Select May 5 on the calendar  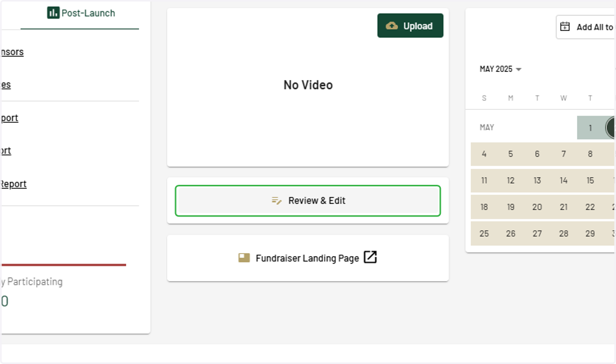(x=511, y=154)
